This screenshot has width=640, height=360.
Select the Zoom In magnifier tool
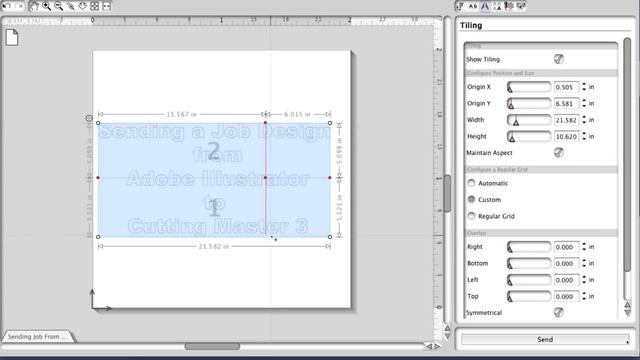[47, 6]
